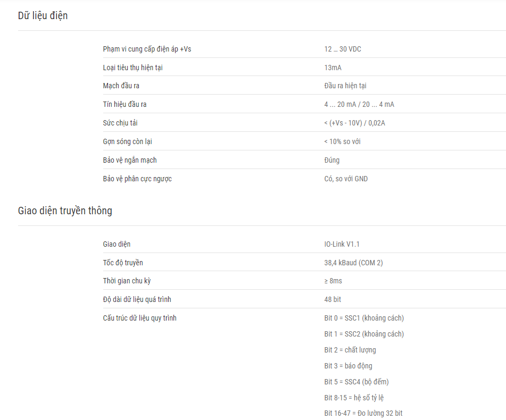Click the 'Cấu trúc dữ liệu quy trình' label
This screenshot has width=506, height=420.
point(140,318)
